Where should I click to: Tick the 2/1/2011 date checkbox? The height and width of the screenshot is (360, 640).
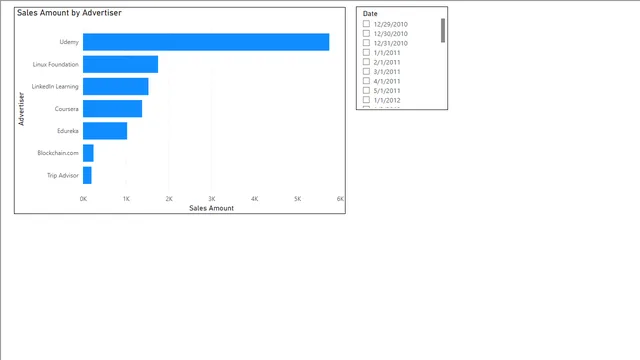click(366, 62)
